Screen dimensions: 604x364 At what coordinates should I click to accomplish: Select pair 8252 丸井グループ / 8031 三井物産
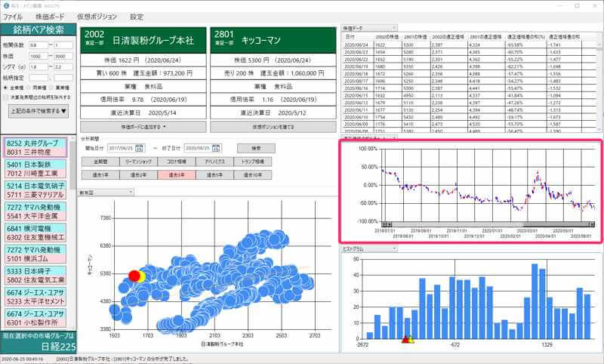(x=35, y=147)
